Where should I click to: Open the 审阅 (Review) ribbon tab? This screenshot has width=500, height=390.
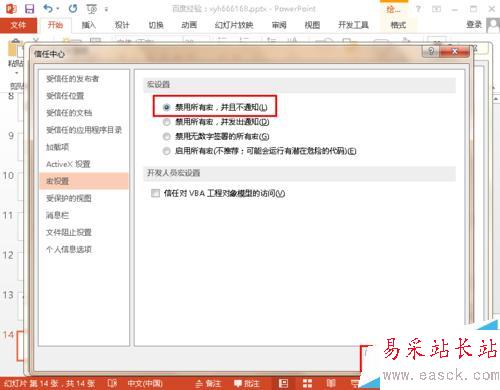click(279, 25)
